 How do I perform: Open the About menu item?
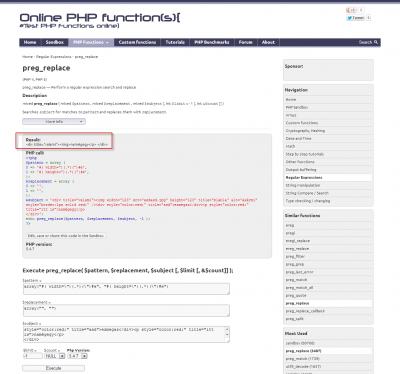click(x=268, y=42)
